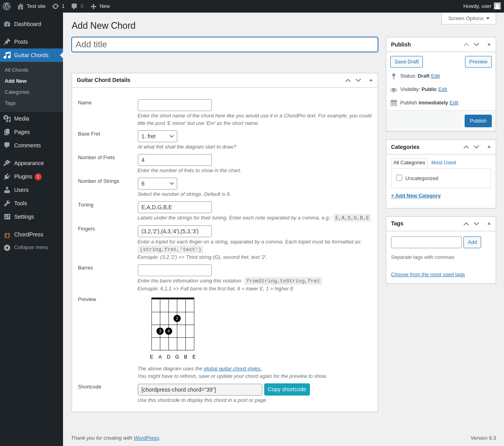Move Categories panel up

(x=466, y=147)
